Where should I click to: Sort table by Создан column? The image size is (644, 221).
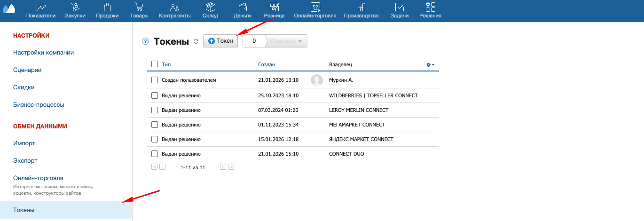pyautogui.click(x=267, y=64)
